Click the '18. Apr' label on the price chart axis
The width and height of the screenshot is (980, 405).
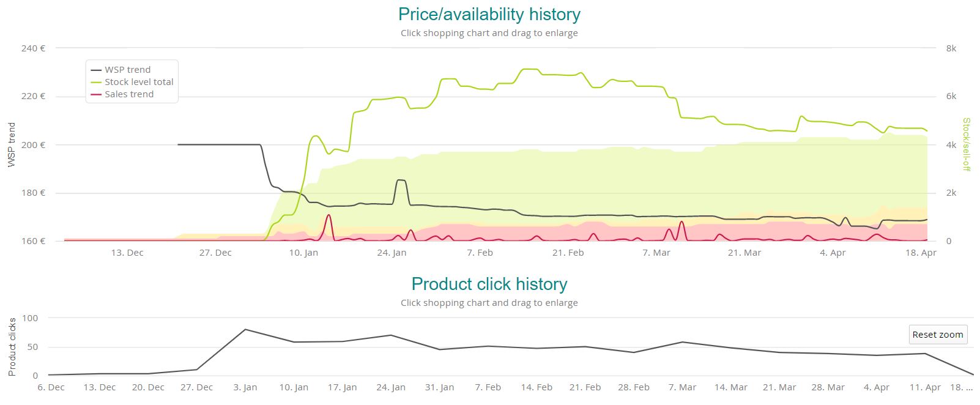point(920,253)
